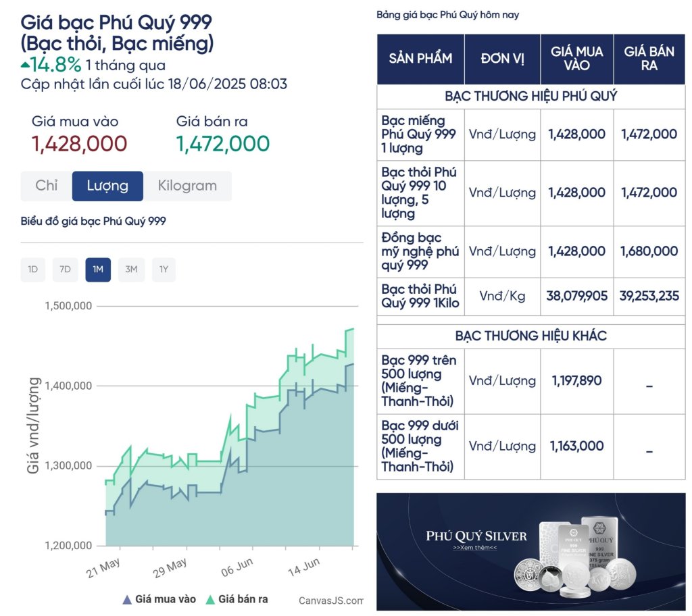The width and height of the screenshot is (692, 616).
Task: Click the Bảng giá bạc Phú Quý hôm nay caption
Action: tap(447, 15)
